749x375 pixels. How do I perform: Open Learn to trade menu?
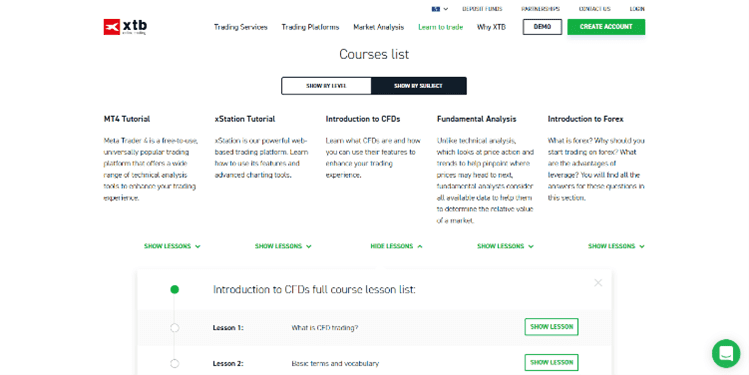440,27
